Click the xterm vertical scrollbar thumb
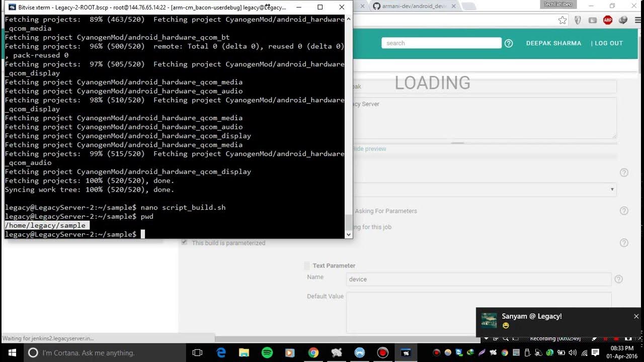The width and height of the screenshot is (644, 362). pos(348,222)
